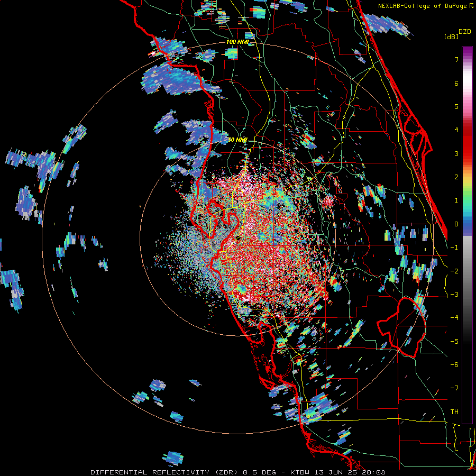
Task: Select the 0 value on the scale
Action: pos(456,224)
